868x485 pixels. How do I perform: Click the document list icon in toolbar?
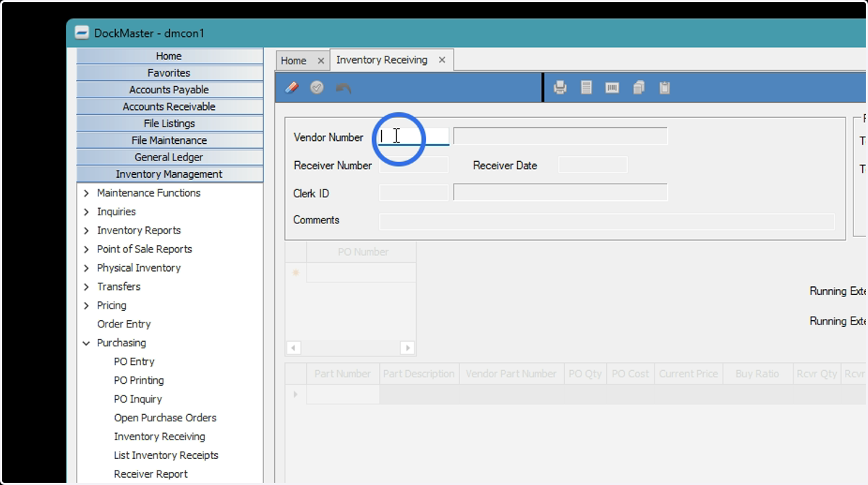(x=587, y=87)
